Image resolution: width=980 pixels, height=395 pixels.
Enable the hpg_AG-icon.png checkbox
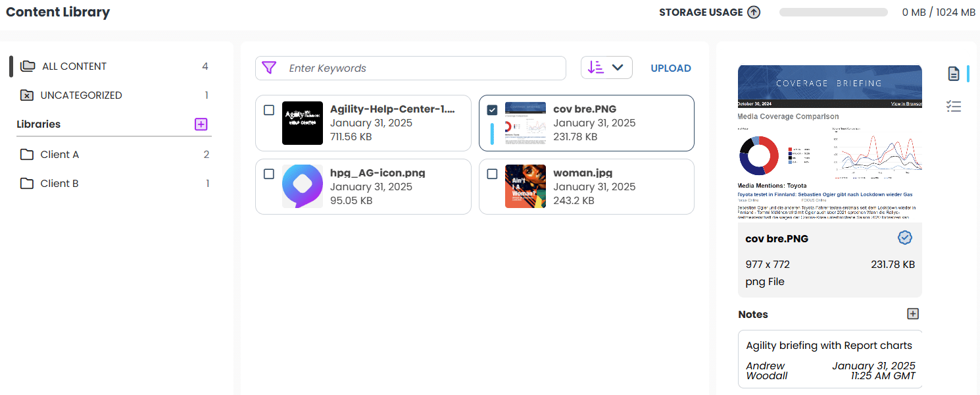[x=269, y=174]
